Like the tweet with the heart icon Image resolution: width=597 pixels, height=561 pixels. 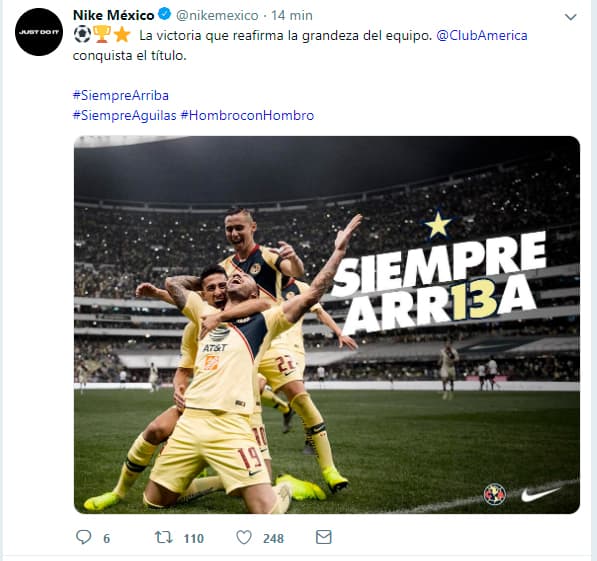coord(244,537)
